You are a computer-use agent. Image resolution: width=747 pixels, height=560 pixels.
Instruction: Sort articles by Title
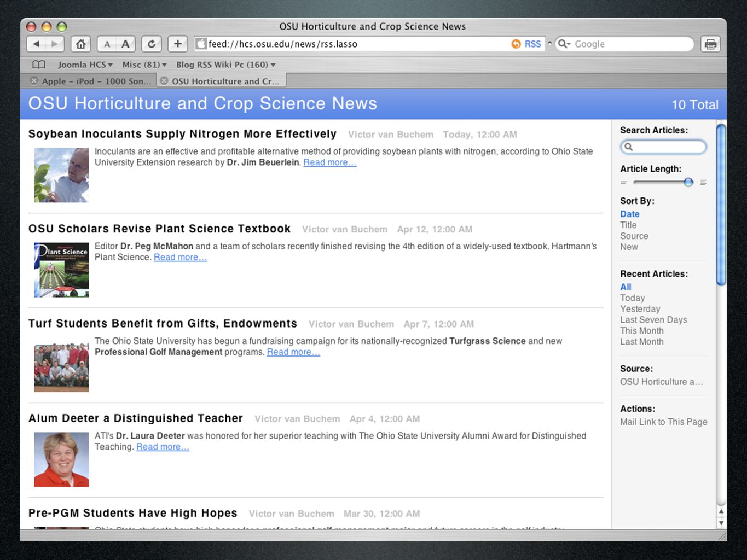click(x=628, y=225)
